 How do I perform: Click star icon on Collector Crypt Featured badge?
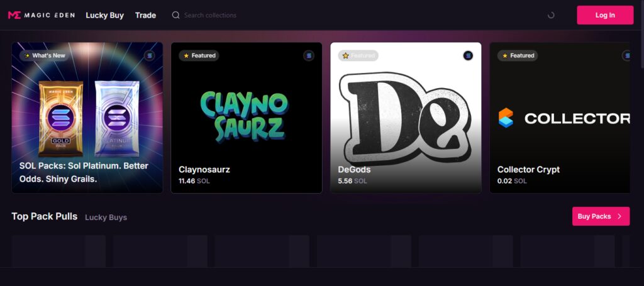[505, 55]
